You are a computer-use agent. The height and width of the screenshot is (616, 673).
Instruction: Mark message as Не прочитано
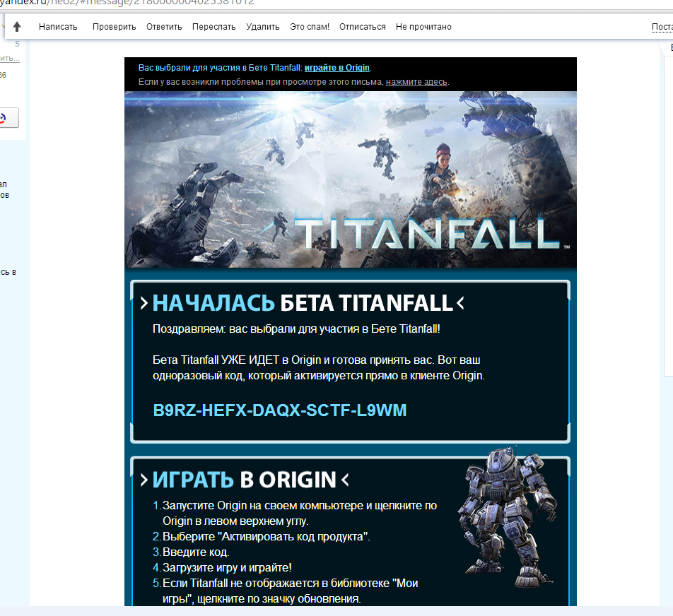[423, 27]
